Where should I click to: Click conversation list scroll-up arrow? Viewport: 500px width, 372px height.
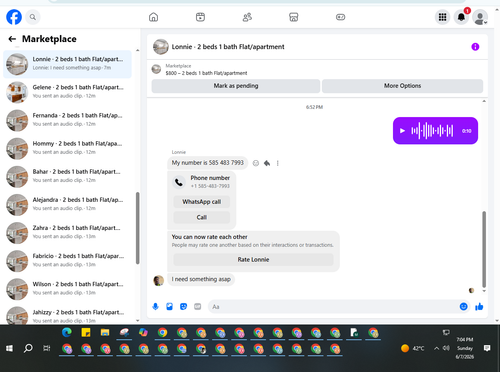coord(138,50)
